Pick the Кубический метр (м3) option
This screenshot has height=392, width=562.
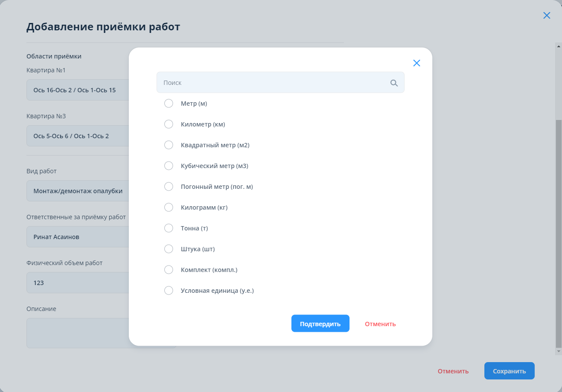(169, 166)
